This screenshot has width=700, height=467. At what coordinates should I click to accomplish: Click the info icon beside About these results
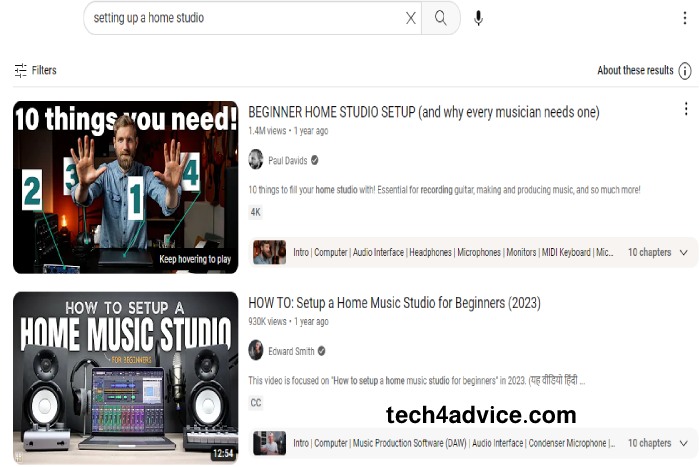685,71
